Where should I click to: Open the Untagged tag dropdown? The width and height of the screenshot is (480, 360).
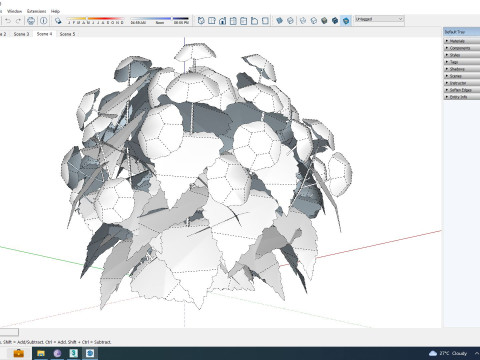[379, 19]
